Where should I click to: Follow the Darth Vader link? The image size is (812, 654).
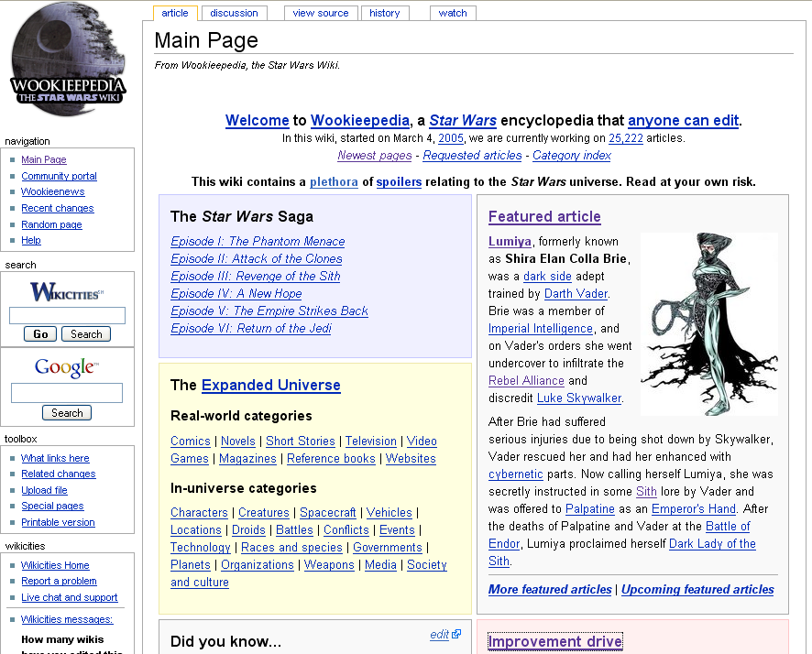(576, 293)
